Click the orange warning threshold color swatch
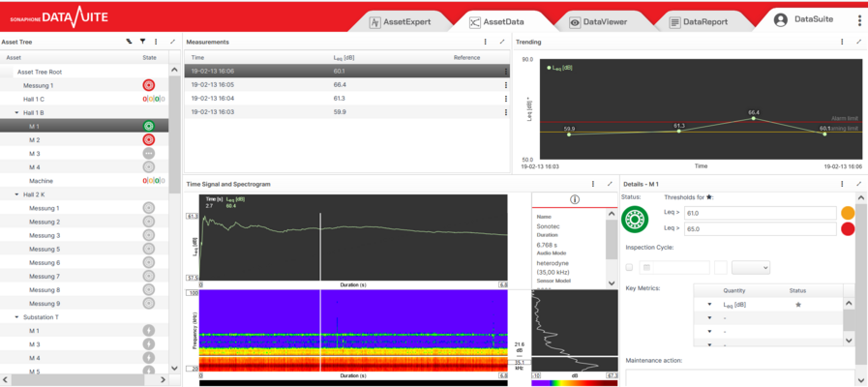This screenshot has height=387, width=868. click(848, 213)
